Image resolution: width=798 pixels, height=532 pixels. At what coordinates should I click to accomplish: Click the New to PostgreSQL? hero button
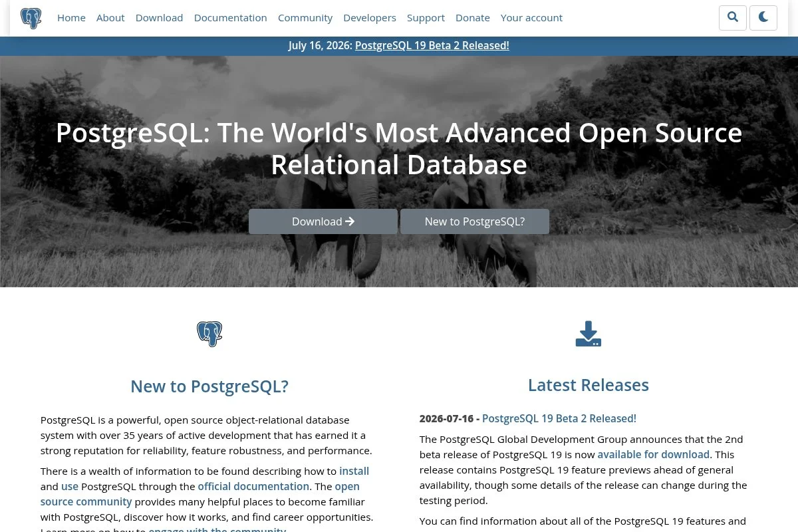click(x=475, y=221)
